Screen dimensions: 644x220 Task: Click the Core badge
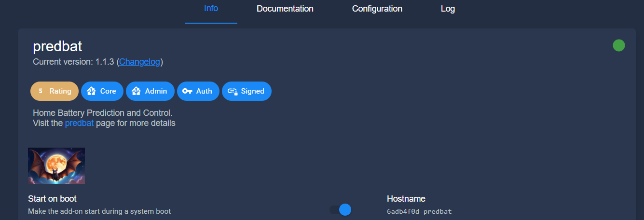102,91
